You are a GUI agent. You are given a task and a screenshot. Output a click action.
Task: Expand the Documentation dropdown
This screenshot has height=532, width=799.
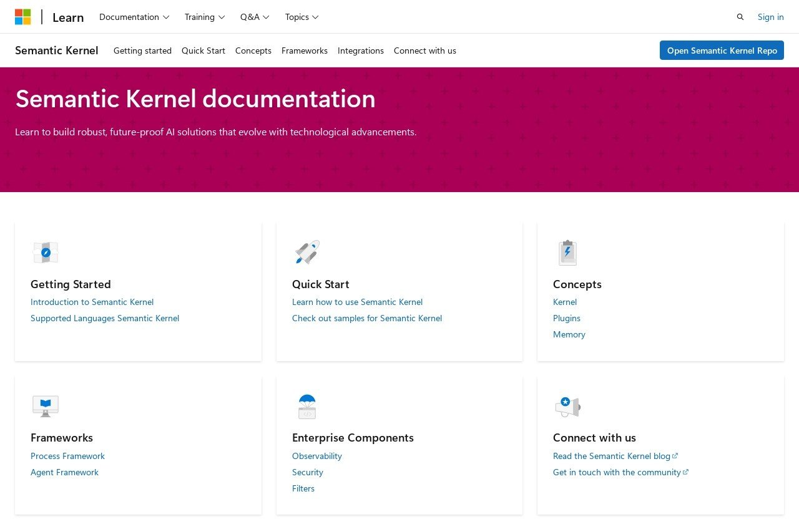134,17
